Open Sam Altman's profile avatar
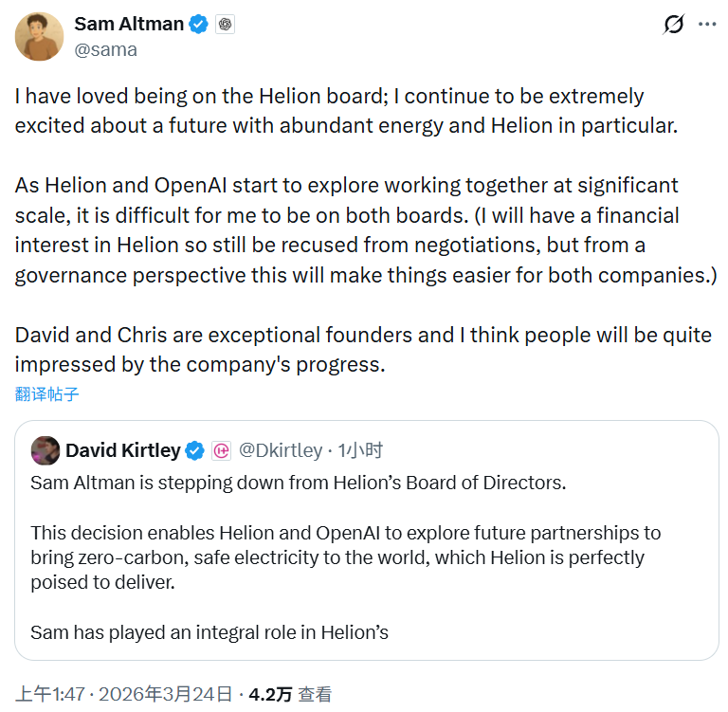728x712 pixels. tap(38, 37)
